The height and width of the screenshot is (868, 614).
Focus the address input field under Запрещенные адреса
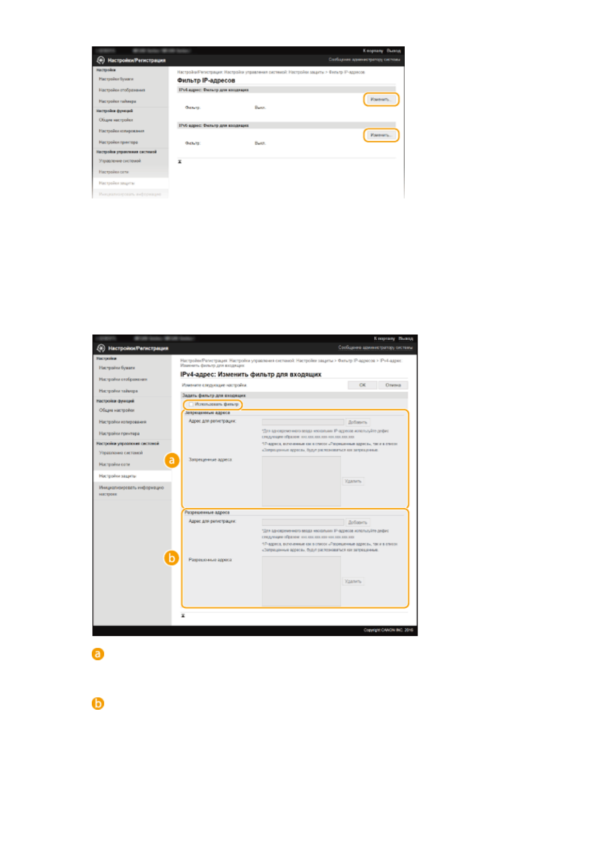[x=302, y=422]
